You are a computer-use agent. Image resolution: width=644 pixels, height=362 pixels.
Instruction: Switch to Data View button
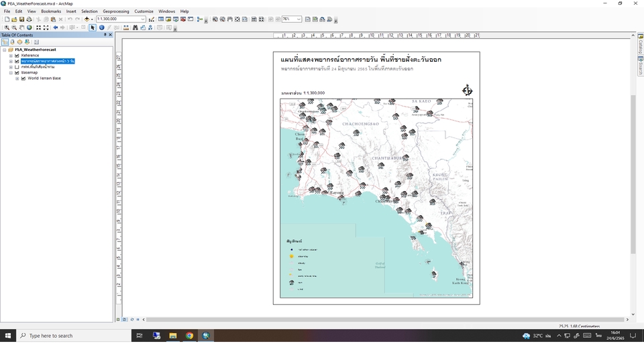[118, 319]
